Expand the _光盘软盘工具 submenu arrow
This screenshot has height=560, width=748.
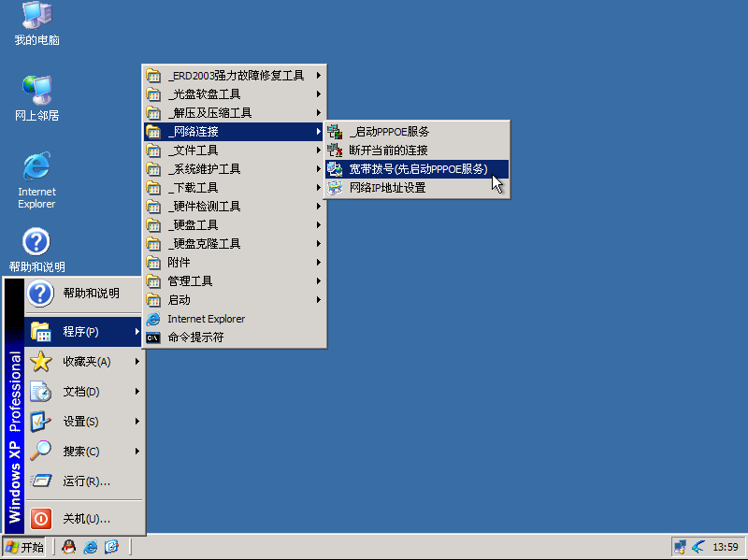tap(318, 94)
